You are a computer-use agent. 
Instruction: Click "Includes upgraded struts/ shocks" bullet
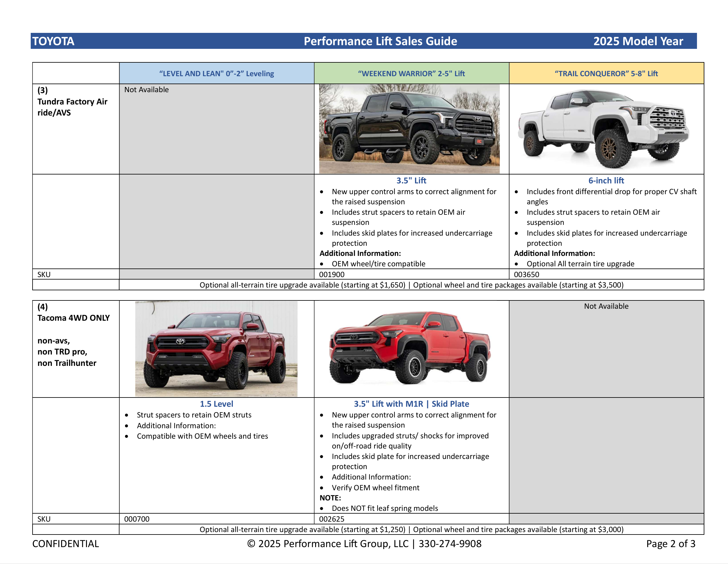click(x=410, y=441)
